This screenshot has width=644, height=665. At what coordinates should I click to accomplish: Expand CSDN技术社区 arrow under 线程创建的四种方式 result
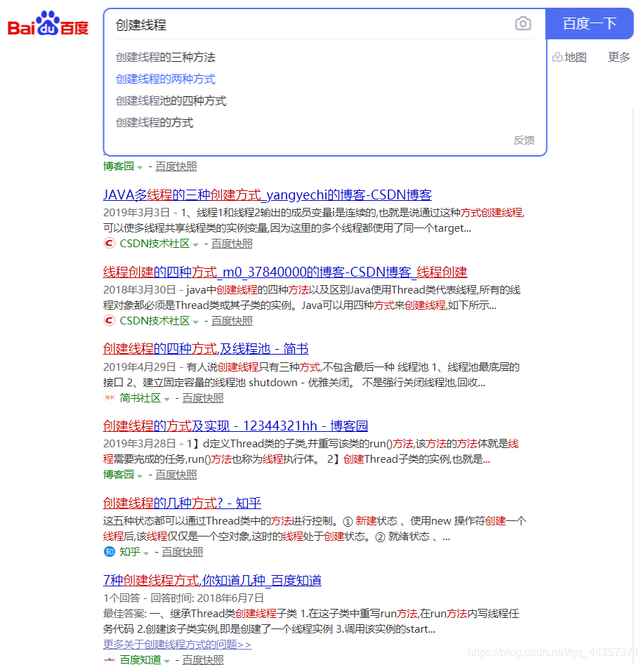point(195,322)
